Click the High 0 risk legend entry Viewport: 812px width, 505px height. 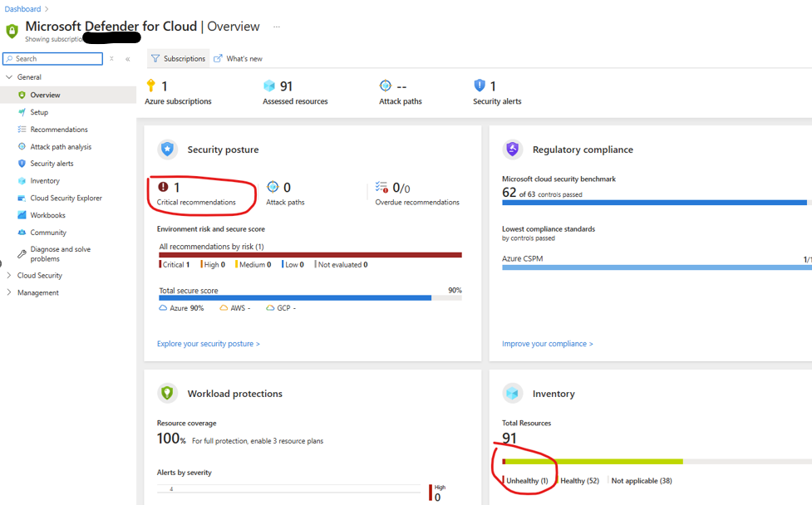point(213,264)
